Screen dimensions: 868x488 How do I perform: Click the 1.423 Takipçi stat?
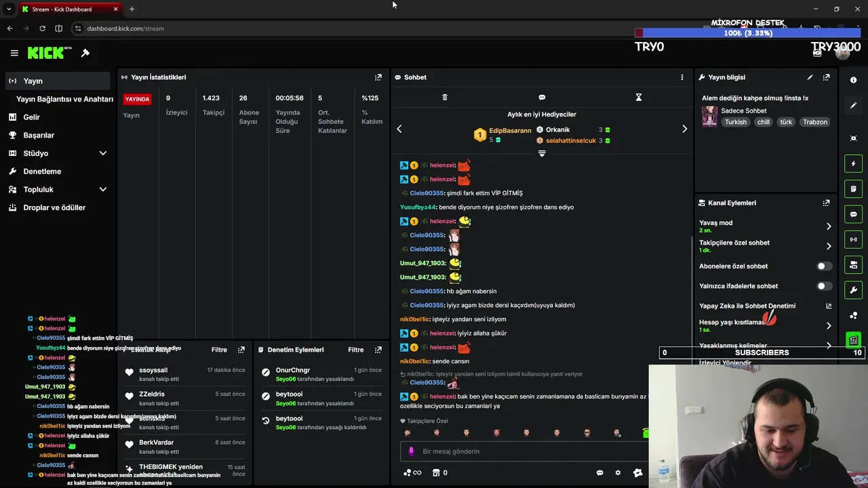coord(213,105)
